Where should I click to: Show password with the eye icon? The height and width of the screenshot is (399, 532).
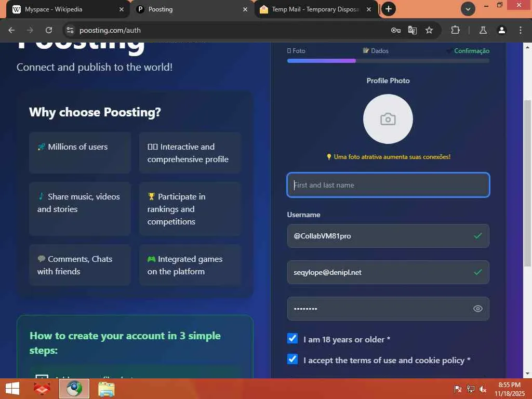coord(478,309)
